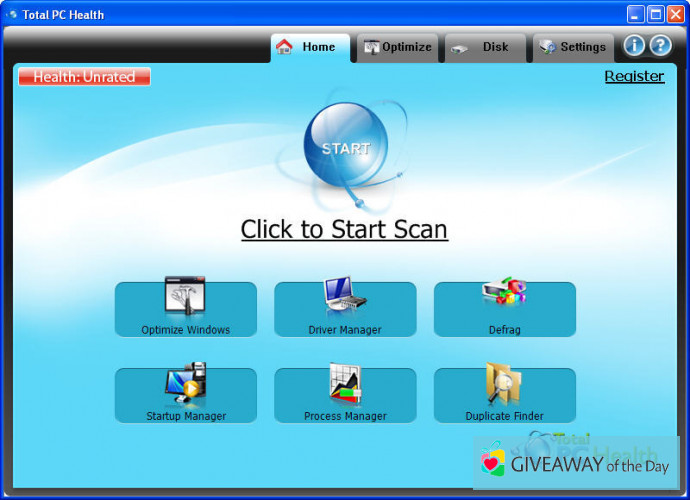Click the Giveaway of the Day banner
The width and height of the screenshot is (690, 500).
point(575,463)
